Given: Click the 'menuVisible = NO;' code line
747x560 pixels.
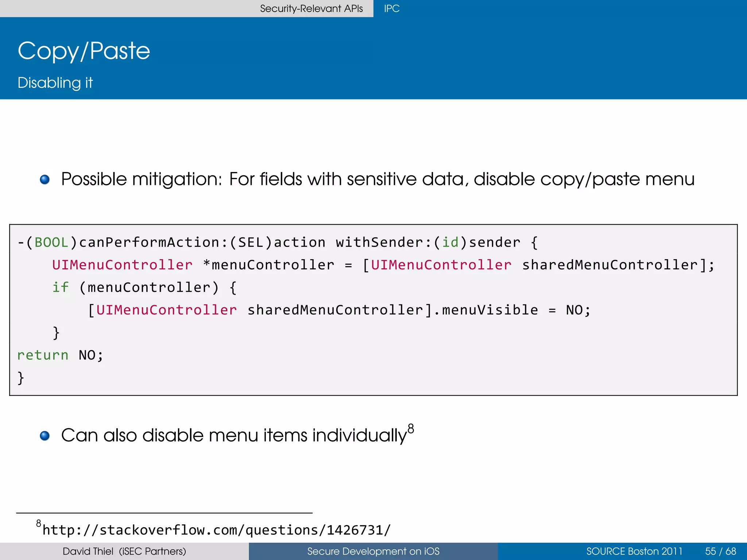Looking at the screenshot, I should coord(339,310).
